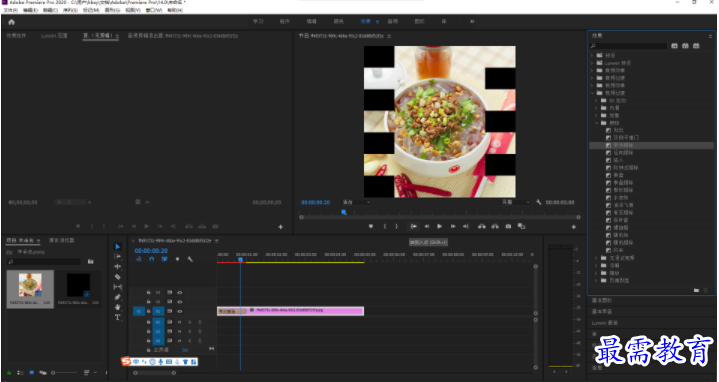Switch project panel to list view
The image size is (719, 382).
(20, 373)
